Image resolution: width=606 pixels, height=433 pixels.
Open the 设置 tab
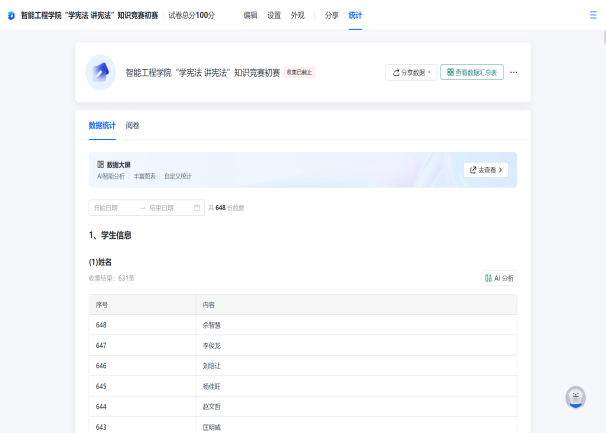point(274,16)
